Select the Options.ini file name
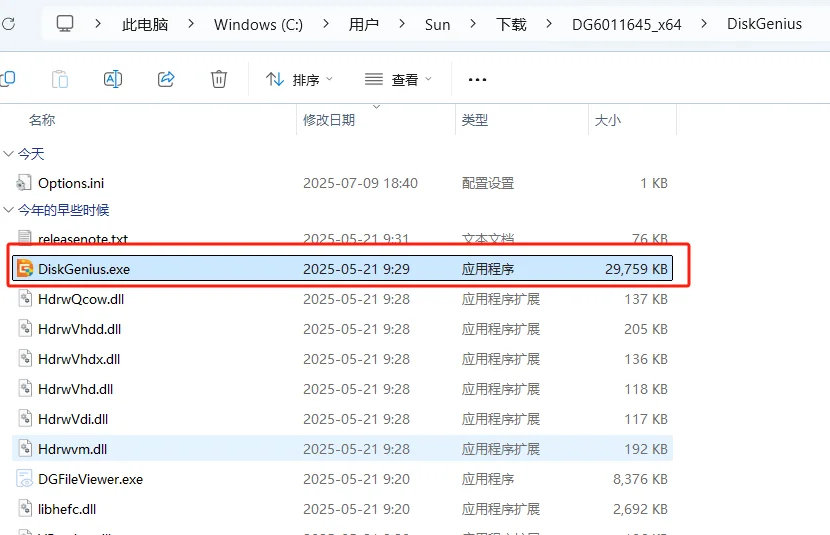830x535 pixels. pyautogui.click(x=71, y=183)
